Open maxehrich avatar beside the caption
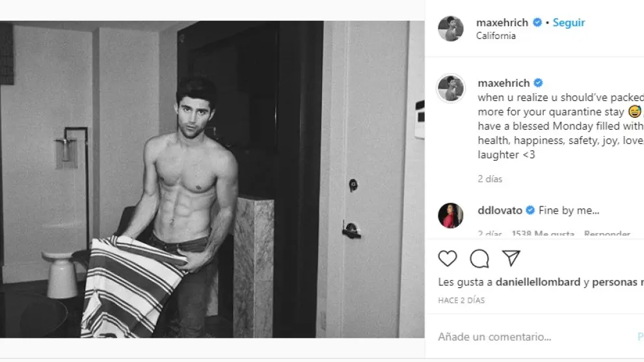The image size is (644, 362). point(451,88)
